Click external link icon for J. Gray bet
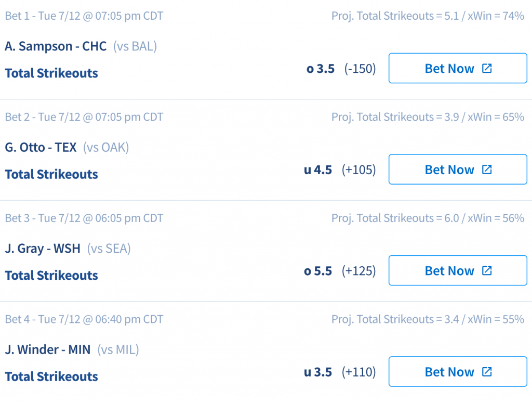Image resolution: width=532 pixels, height=403 pixels. [x=487, y=270]
